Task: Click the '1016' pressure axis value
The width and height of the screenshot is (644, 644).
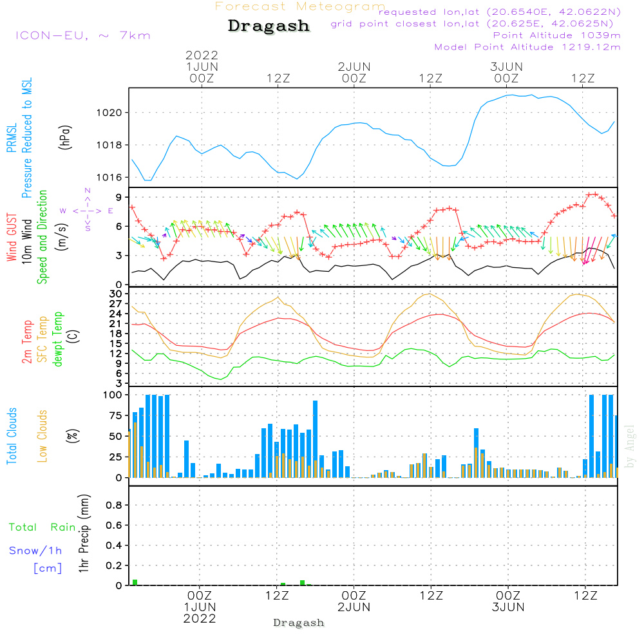Action: point(109,178)
